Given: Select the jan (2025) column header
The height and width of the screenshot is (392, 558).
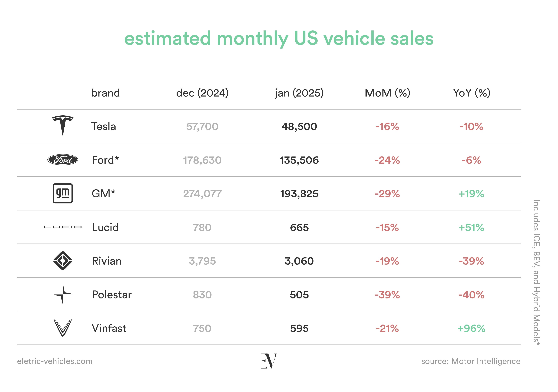Looking at the screenshot, I should [299, 93].
